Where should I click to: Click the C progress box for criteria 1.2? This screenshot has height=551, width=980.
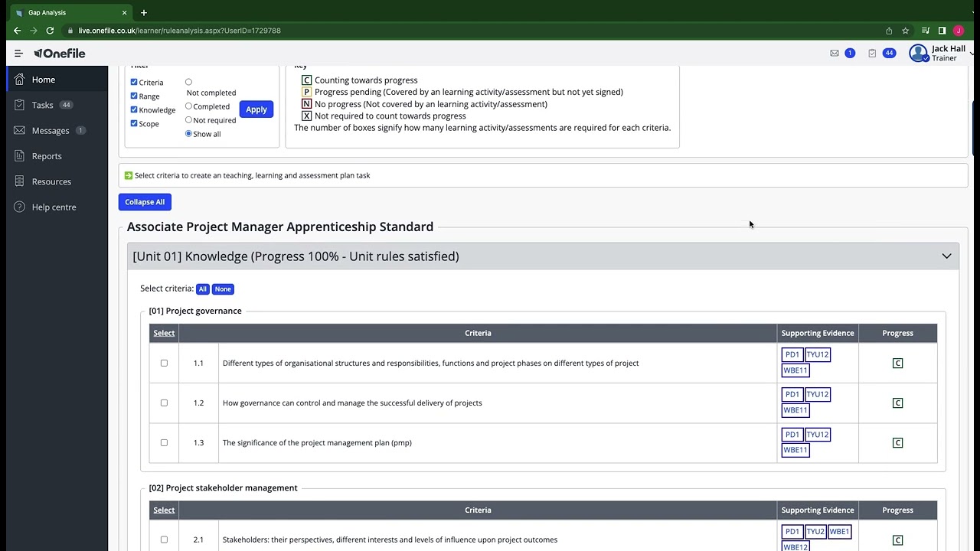click(898, 403)
